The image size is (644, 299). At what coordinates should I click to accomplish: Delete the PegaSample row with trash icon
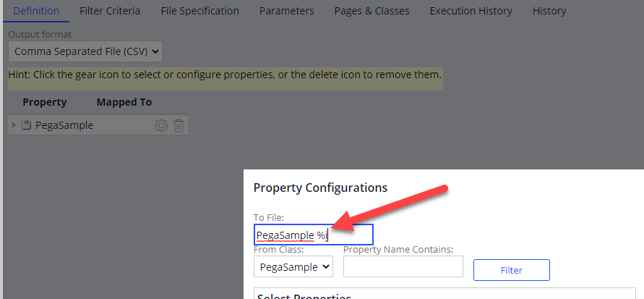pos(179,125)
